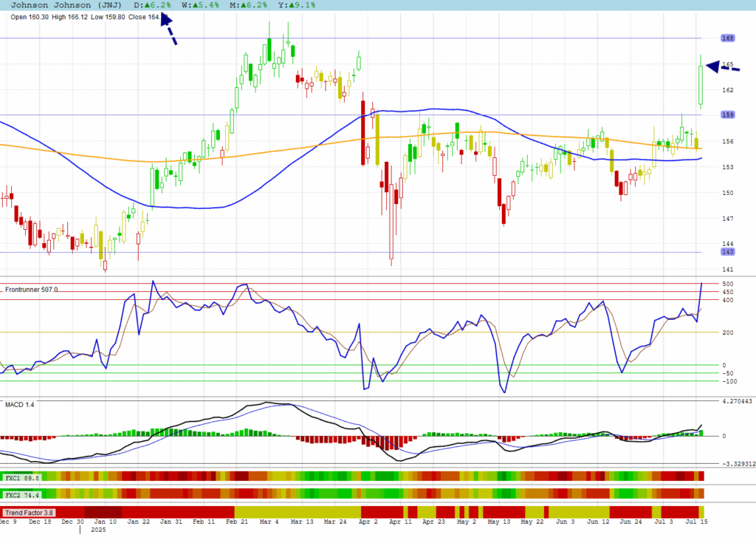This screenshot has height=543, width=756.
Task: Click the 400 level on Frontrunner axis
Action: [x=727, y=300]
